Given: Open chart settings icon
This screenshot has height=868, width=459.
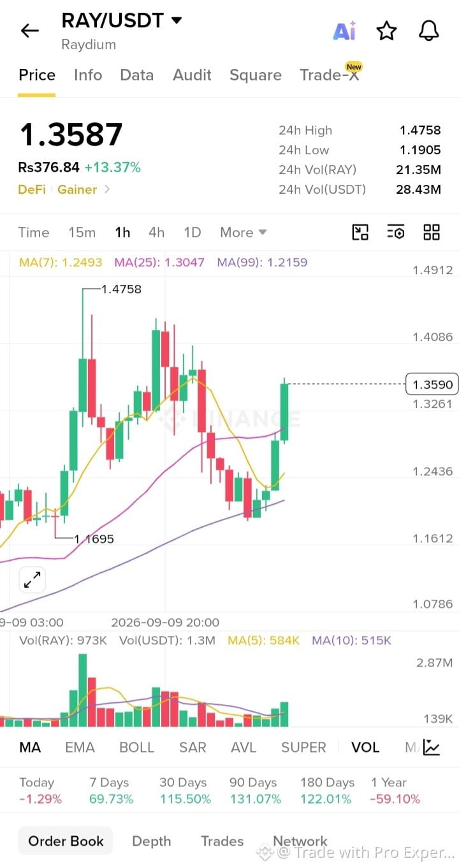Looking at the screenshot, I should coord(396,232).
